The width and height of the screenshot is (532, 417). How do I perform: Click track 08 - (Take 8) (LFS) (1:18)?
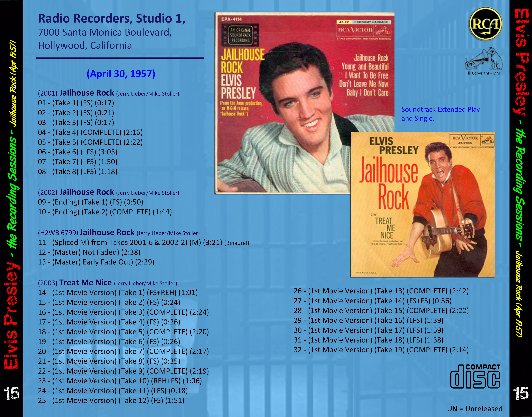78,172
